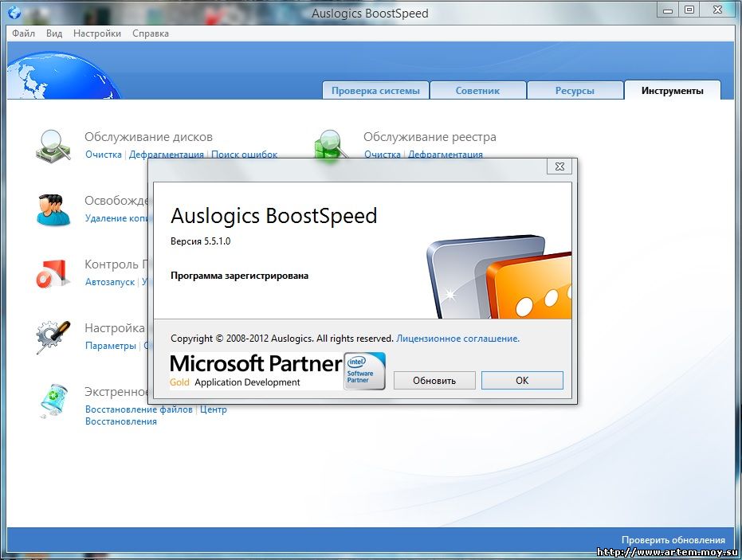Click the Параметры link

111,346
